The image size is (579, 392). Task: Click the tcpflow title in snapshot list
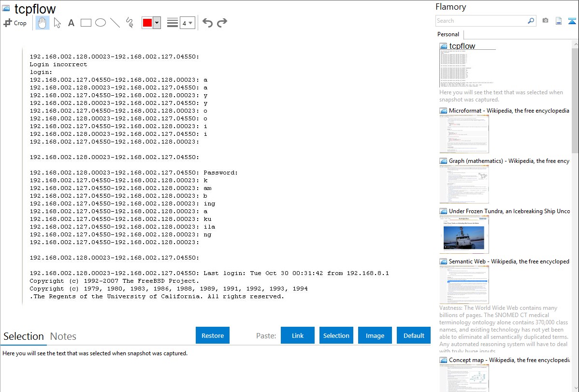coord(462,46)
